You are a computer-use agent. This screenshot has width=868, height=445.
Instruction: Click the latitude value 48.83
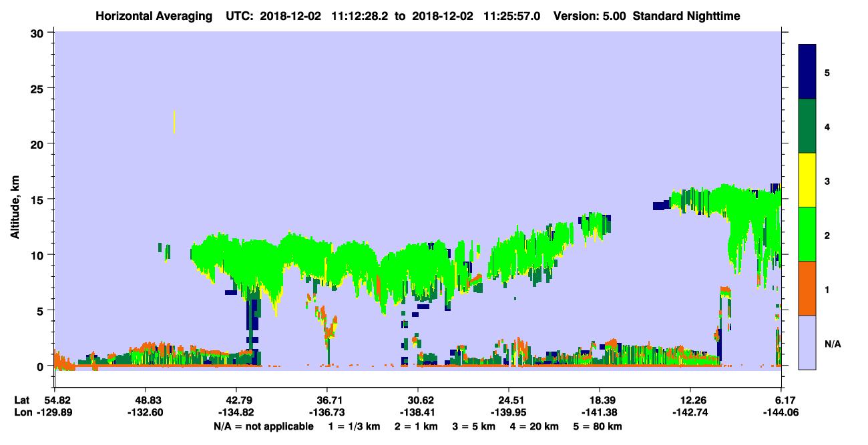[x=146, y=400]
